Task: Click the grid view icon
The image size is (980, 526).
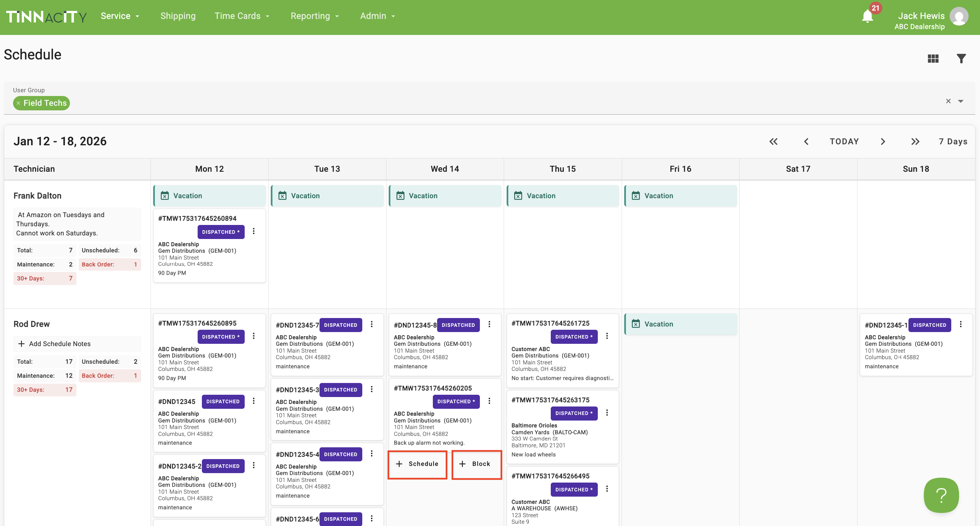Action: click(x=933, y=58)
